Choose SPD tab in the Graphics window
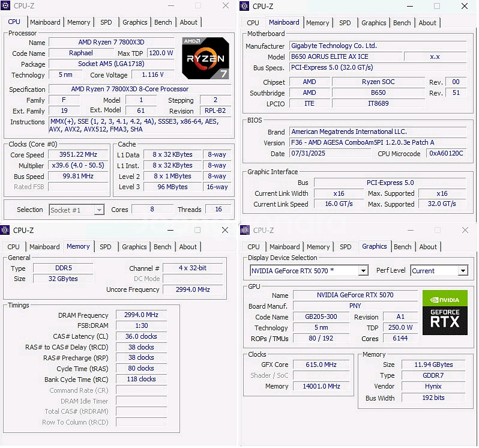This screenshot has width=479, height=448. coord(346,247)
